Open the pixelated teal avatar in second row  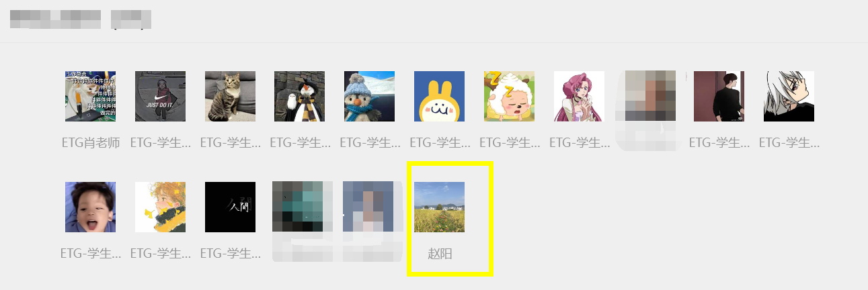pyautogui.click(x=300, y=207)
